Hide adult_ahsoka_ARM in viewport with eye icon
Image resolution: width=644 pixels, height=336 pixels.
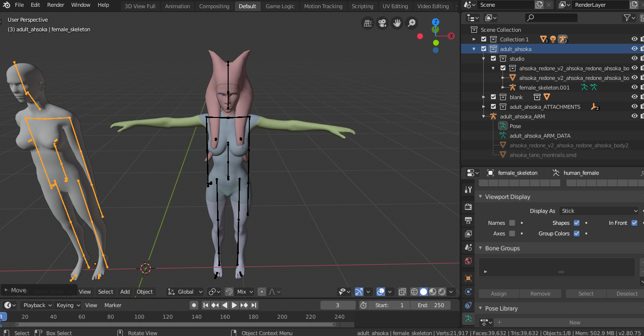point(634,116)
